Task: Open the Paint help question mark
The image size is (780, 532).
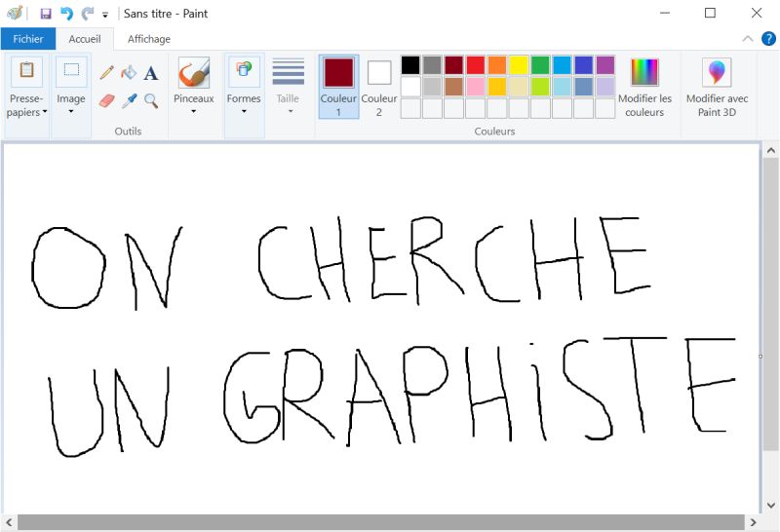Action: click(x=768, y=39)
